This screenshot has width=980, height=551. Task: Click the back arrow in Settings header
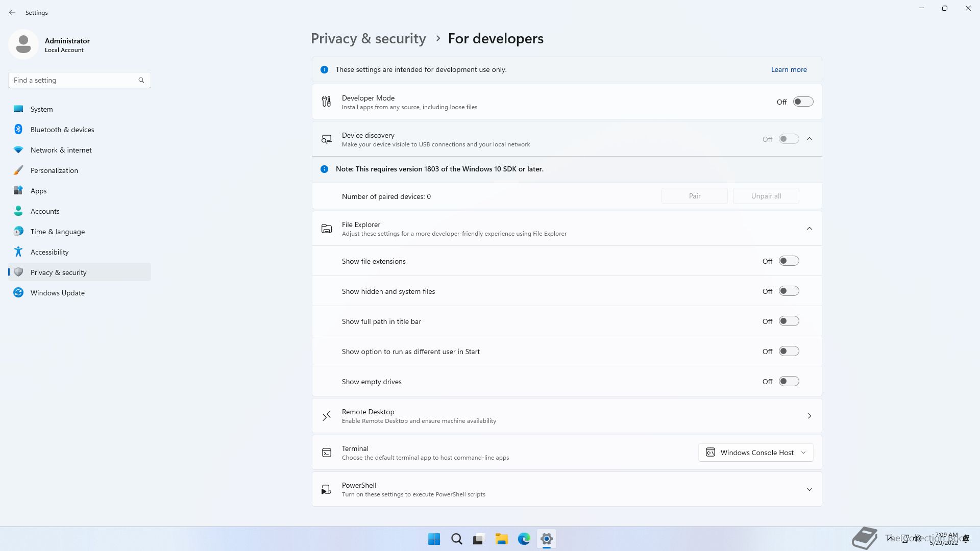coord(12,13)
